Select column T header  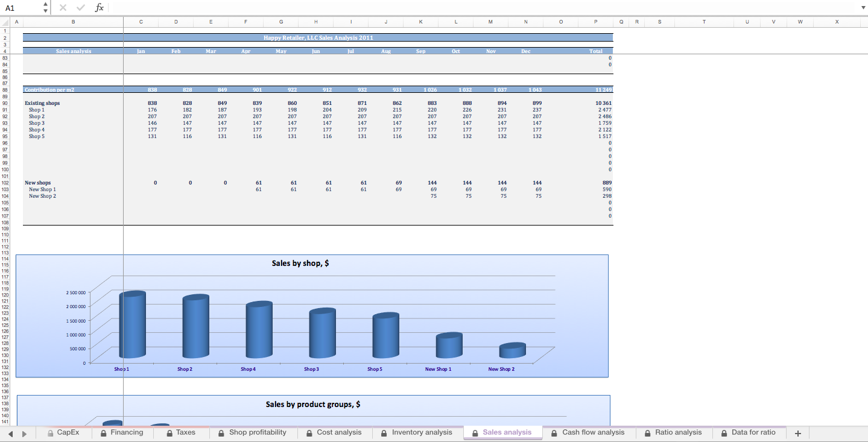tap(704, 22)
